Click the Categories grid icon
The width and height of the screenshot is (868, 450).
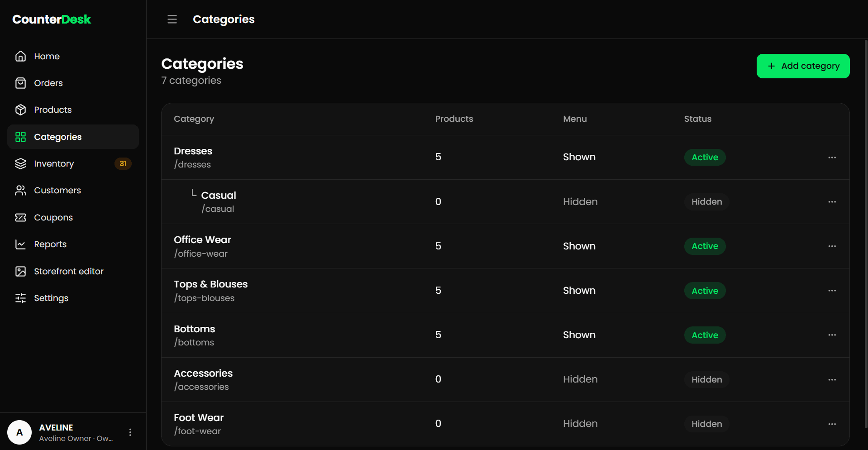click(x=20, y=137)
